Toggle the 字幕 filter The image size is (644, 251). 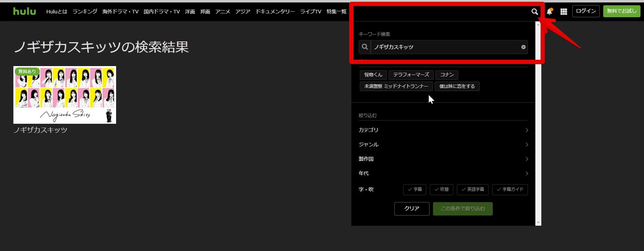point(415,189)
